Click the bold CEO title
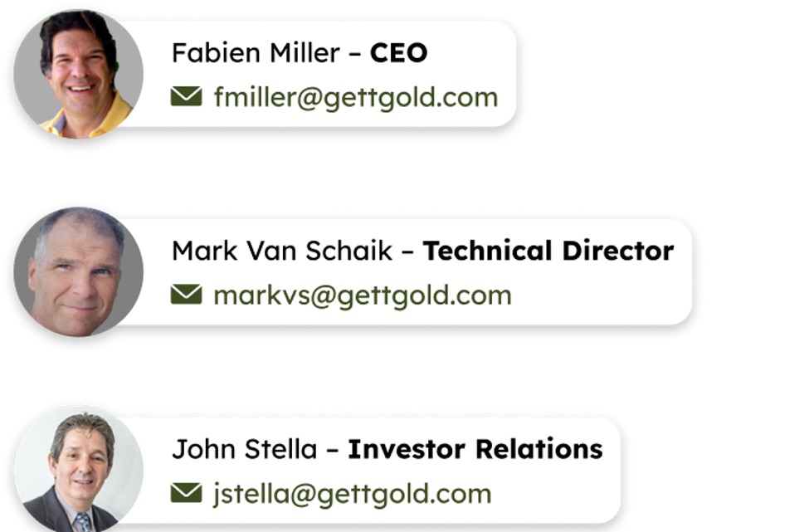Screen dimensions: 809x532 (x=398, y=52)
